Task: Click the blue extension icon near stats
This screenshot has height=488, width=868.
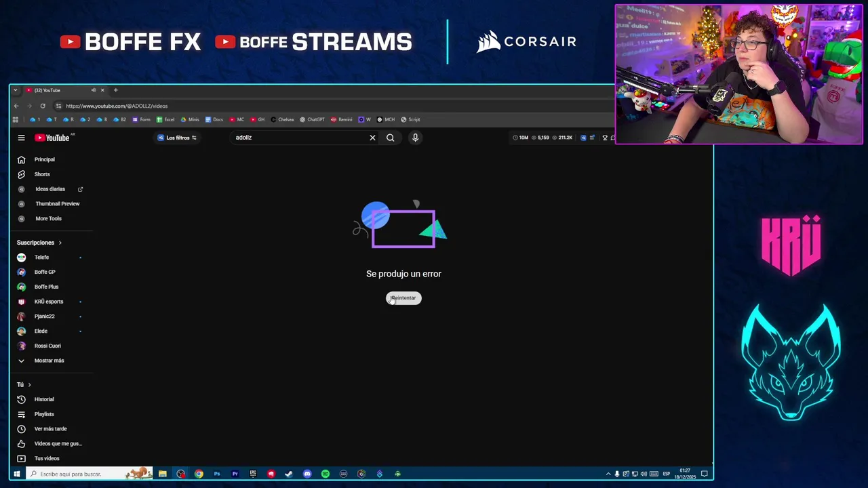Action: (x=583, y=138)
